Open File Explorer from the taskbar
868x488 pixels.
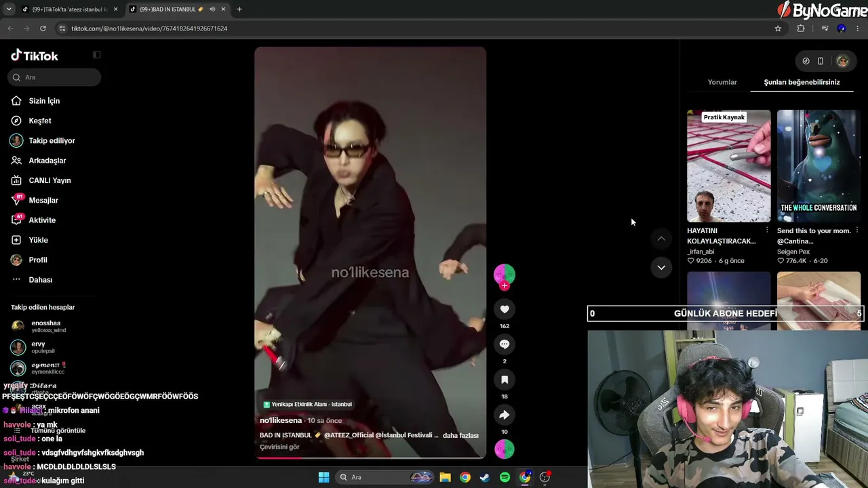tap(445, 477)
